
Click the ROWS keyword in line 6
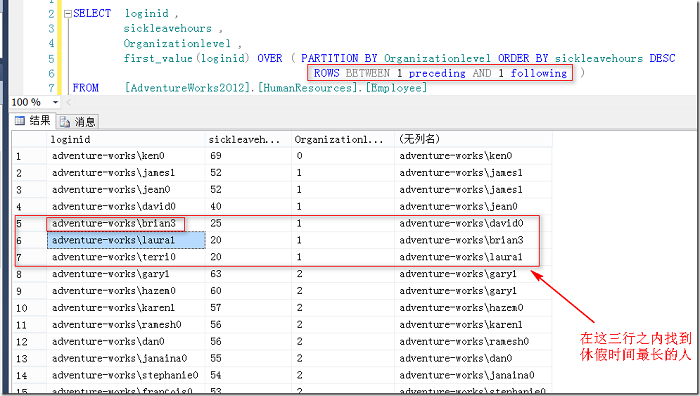[326, 73]
